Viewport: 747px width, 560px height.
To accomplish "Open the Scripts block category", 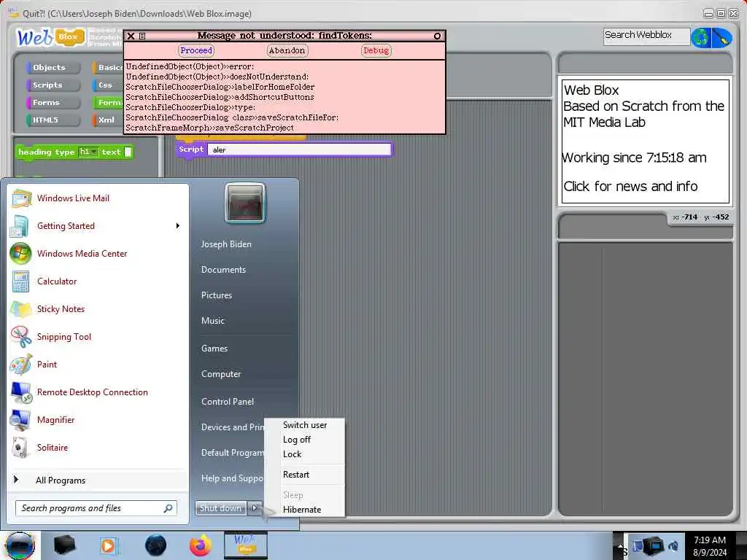I will (x=53, y=85).
